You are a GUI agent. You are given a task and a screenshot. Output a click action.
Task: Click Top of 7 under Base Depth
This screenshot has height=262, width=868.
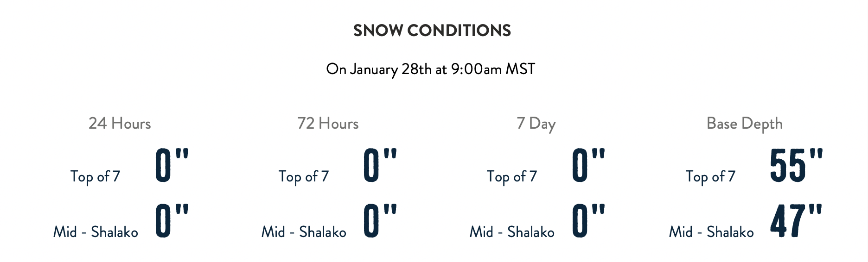pyautogui.click(x=710, y=176)
